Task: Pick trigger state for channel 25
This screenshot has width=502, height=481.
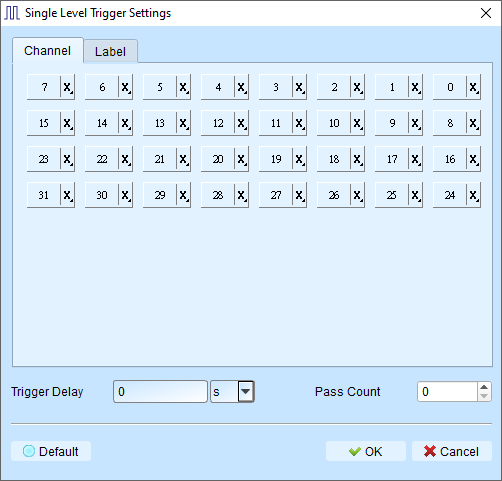Action: (415, 195)
